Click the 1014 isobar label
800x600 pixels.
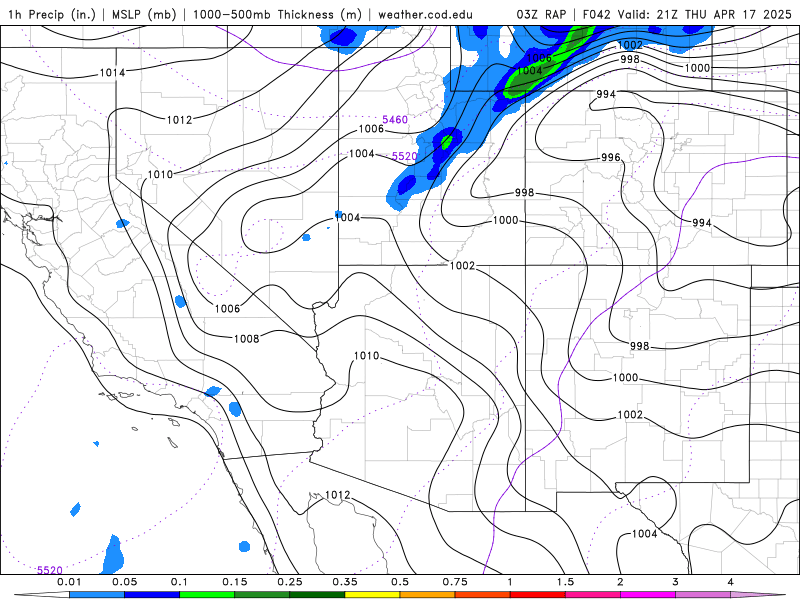click(112, 72)
